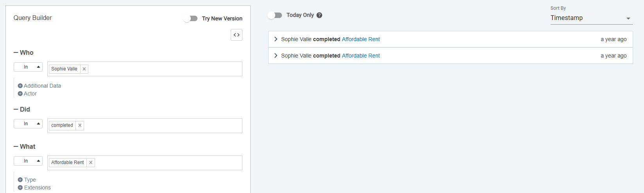Viewport: 644px width, 193px height.
Task: Open Affordable Rent link in first result
Action: point(361,39)
